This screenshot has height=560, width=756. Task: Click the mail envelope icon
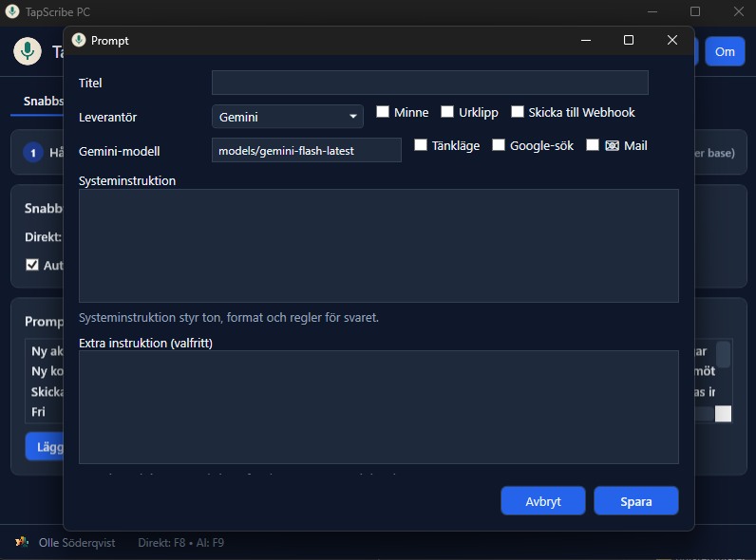pos(612,145)
